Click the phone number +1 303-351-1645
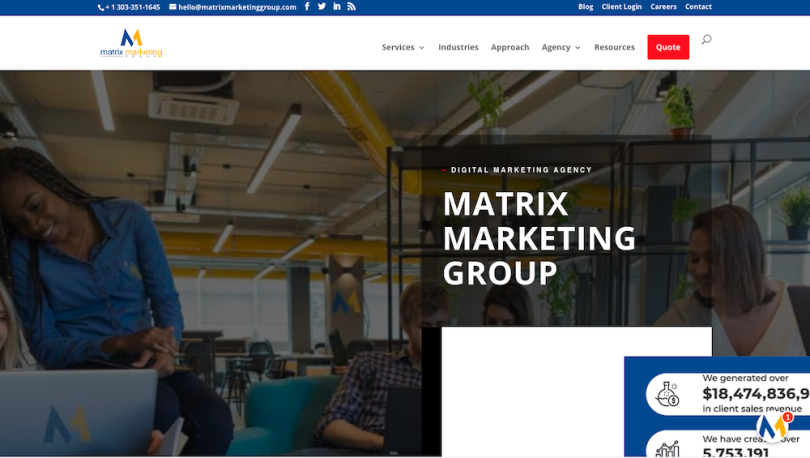The height and width of the screenshot is (458, 810). (x=132, y=7)
